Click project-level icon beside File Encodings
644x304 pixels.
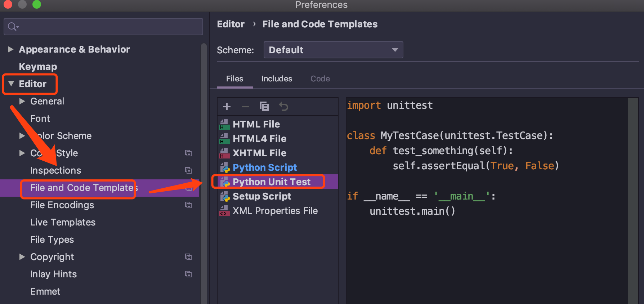point(188,205)
